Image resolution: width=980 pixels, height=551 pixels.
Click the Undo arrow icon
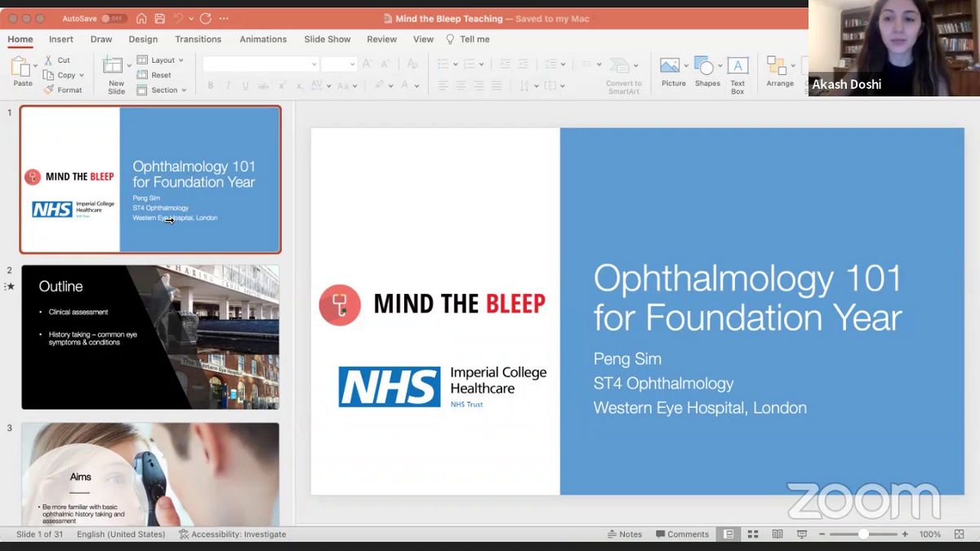point(178,18)
